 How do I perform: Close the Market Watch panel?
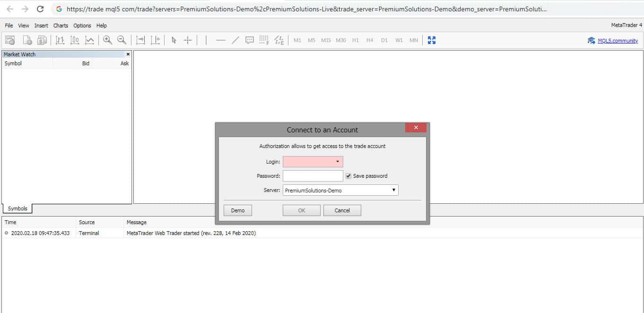[128, 54]
